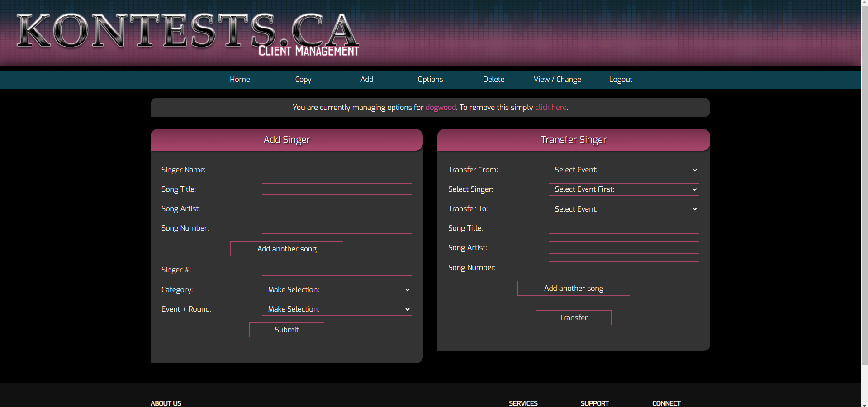The image size is (868, 407).
Task: Follow the dogwood client link
Action: click(x=441, y=107)
